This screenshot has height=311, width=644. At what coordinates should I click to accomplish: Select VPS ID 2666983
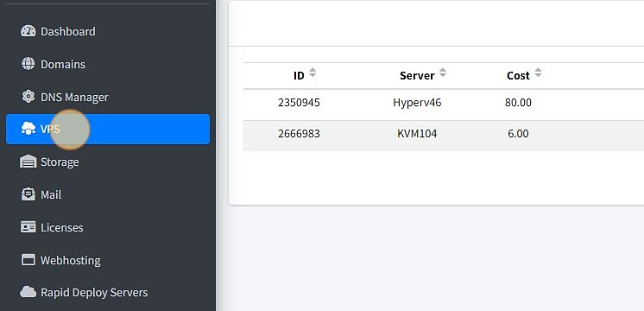(299, 134)
